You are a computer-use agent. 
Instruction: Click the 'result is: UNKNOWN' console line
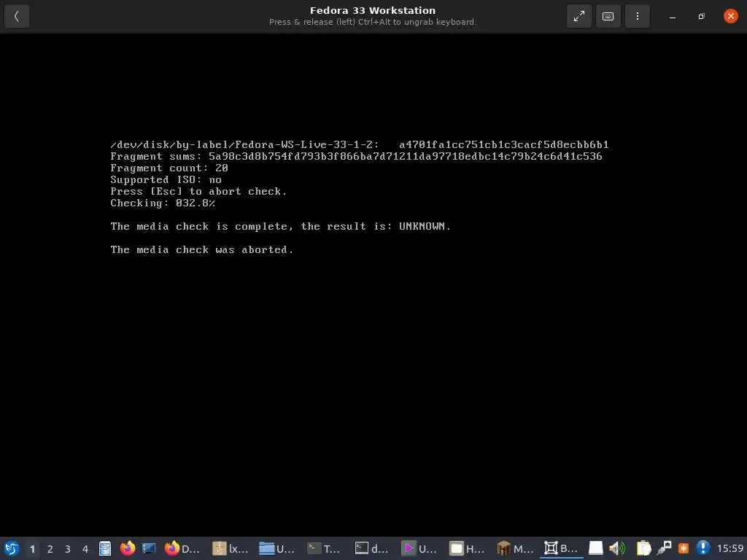[281, 227]
